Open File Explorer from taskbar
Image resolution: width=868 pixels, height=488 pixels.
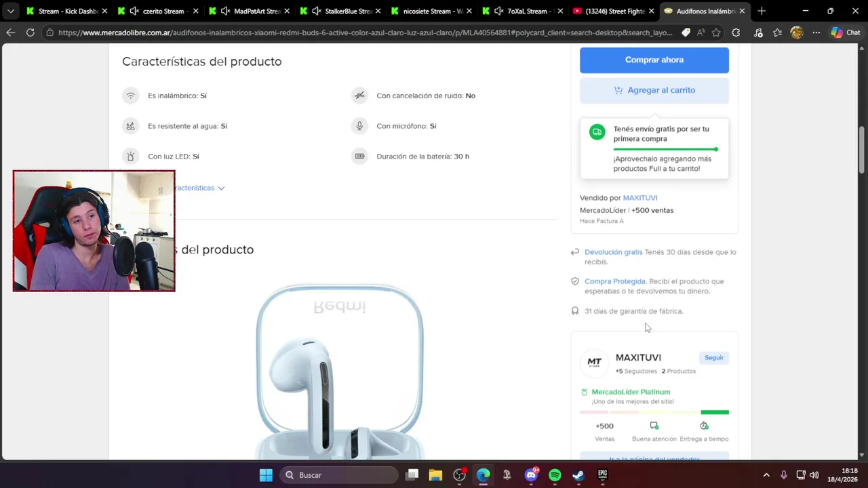(x=435, y=475)
